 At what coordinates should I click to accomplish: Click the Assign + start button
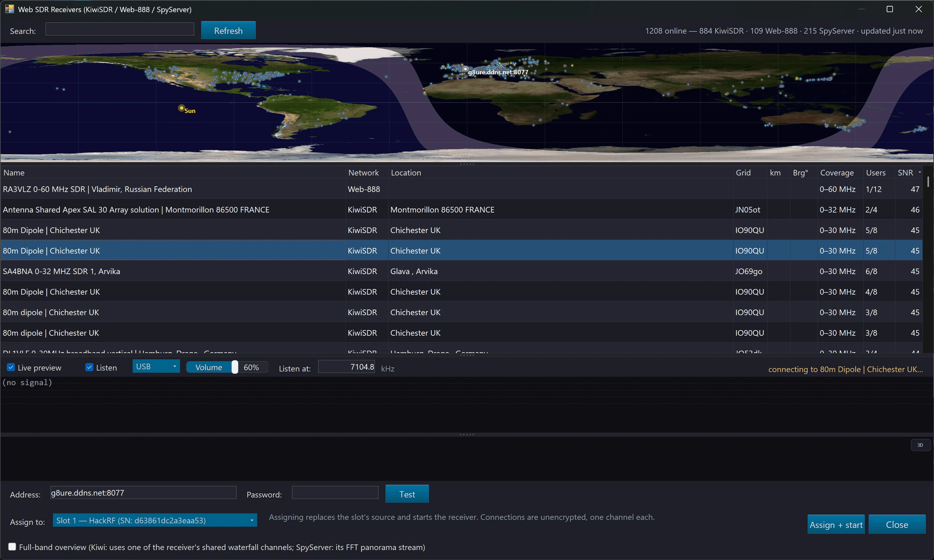coord(836,525)
